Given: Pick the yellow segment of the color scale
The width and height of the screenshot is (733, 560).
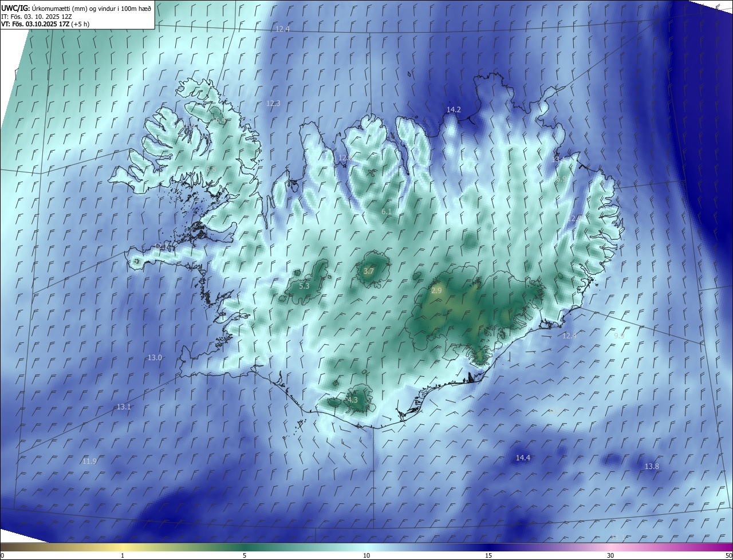Looking at the screenshot, I should pos(123,547).
